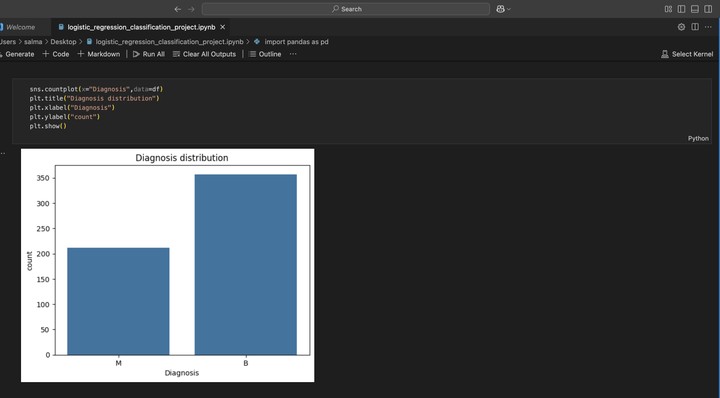720x398 pixels.
Task: Run All notebook cells
Action: coord(149,54)
